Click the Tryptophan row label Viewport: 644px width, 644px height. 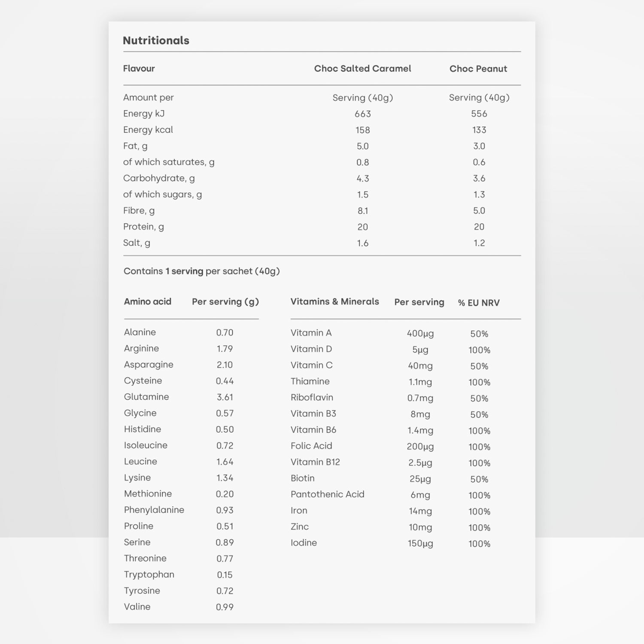149,574
